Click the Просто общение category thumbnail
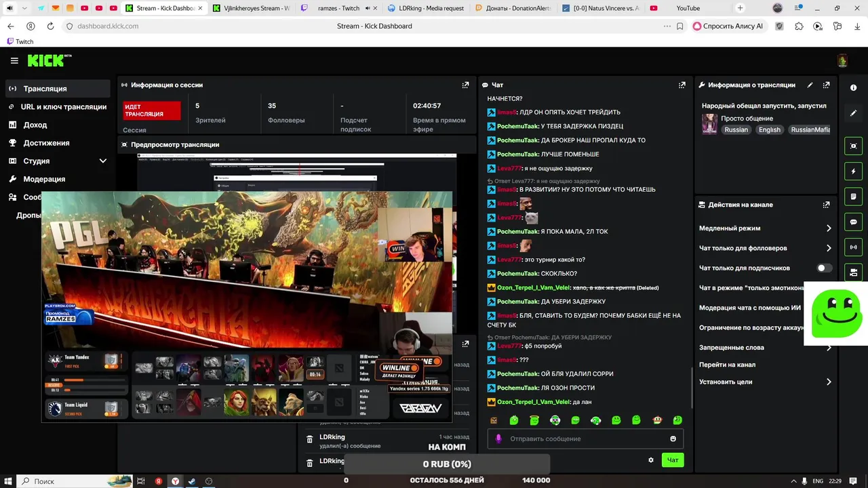Viewport: 868px width, 488px height. 709,124
